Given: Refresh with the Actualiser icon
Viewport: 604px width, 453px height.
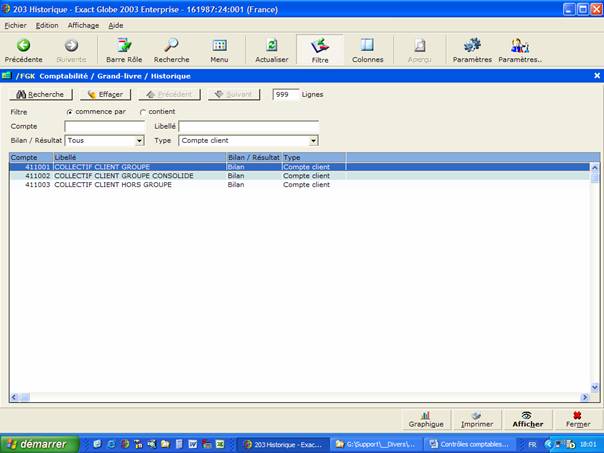Looking at the screenshot, I should tap(272, 46).
